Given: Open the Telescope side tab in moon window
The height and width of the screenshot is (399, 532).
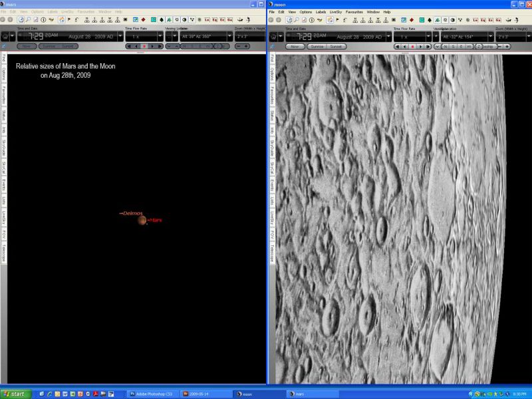Looking at the screenshot, I should point(272,253).
